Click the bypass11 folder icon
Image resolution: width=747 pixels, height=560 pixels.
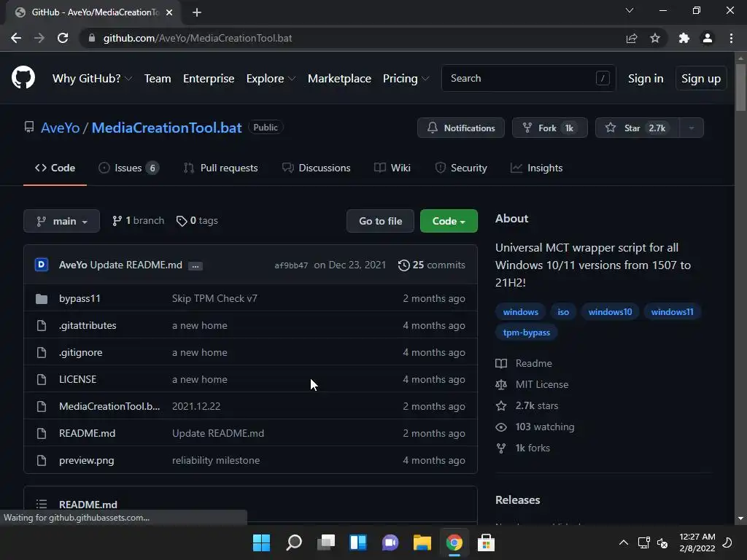42,298
